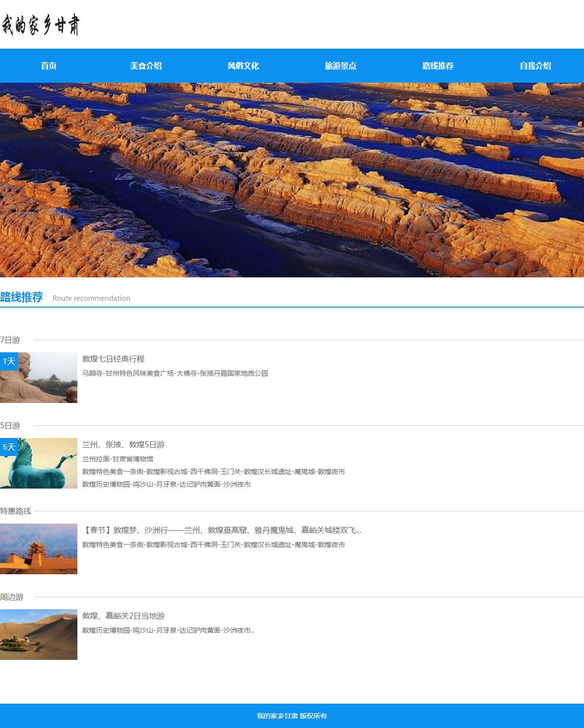
Task: Open the 敦煌七日经典行程 route title
Action: [x=113, y=359]
